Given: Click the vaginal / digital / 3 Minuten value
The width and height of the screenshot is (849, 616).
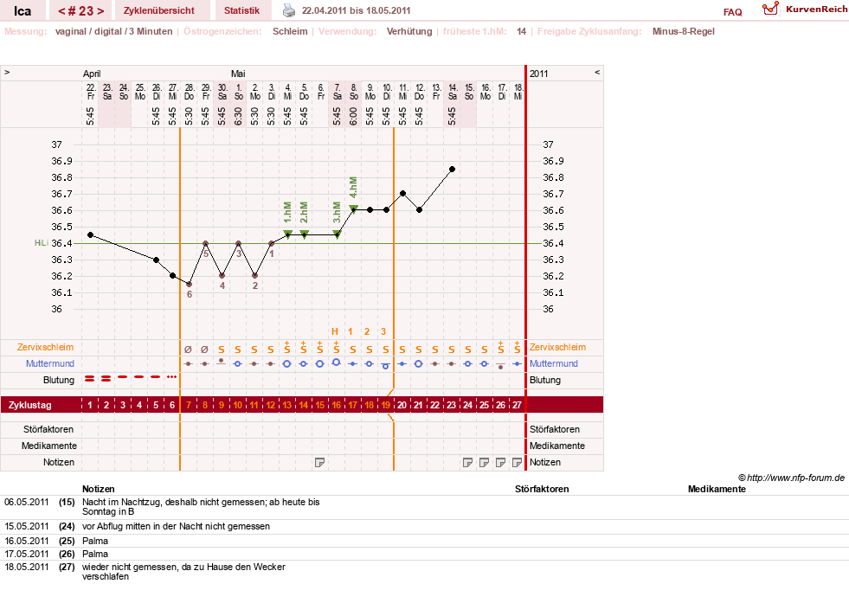Looking at the screenshot, I should click(113, 31).
